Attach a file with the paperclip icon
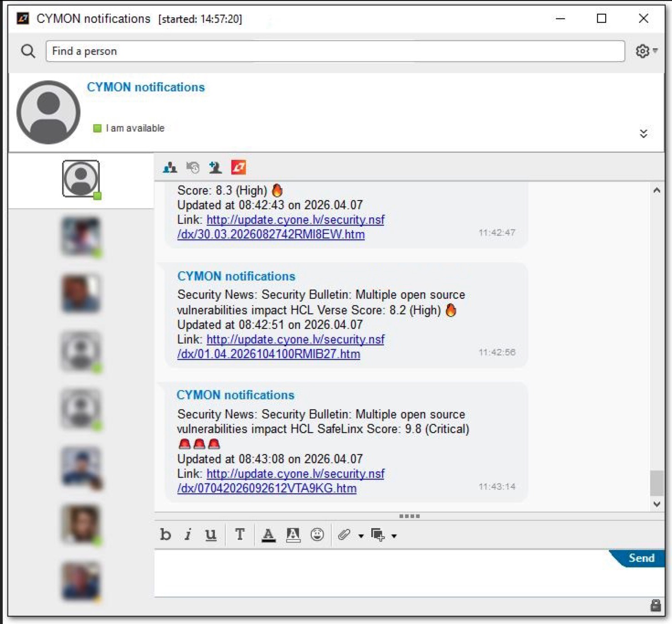 coord(343,535)
